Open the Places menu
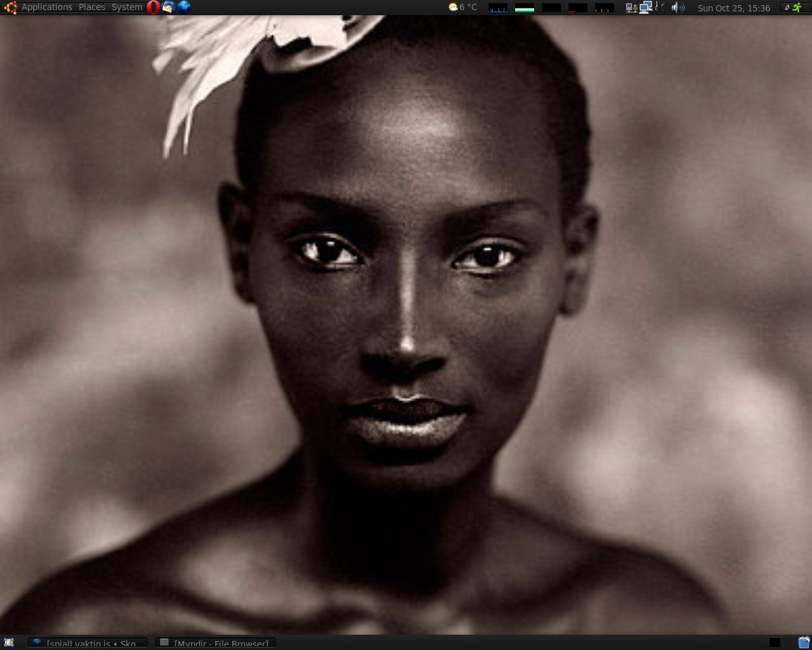Viewport: 812px width, 650px height. (92, 8)
